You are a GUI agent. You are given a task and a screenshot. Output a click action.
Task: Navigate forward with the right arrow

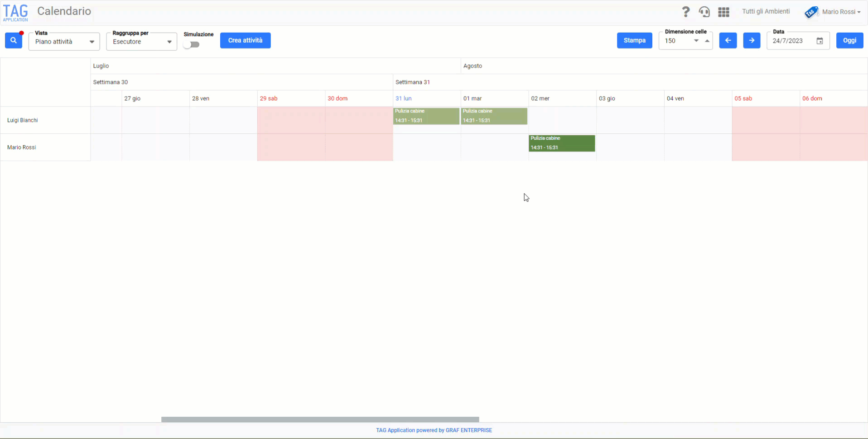click(x=752, y=40)
